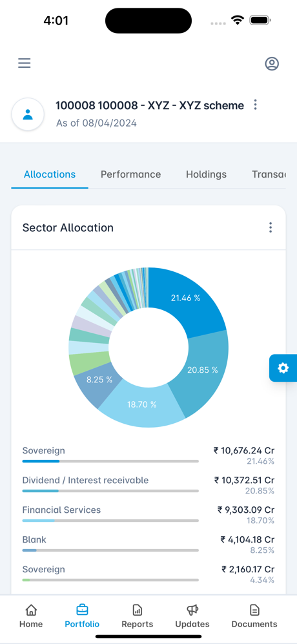Viewport: 297px width, 644px height.
Task: Tap the ₹ 2,160.17 Cr value
Action: [x=248, y=569]
